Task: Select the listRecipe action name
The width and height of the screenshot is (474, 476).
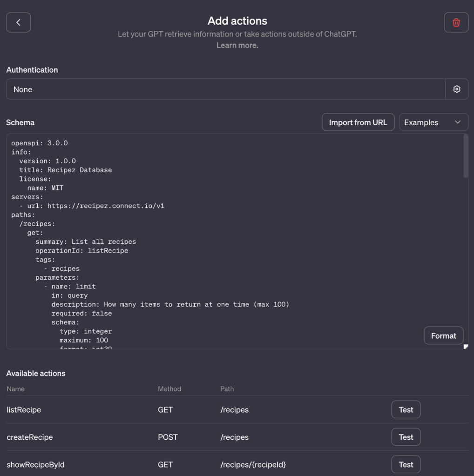Action: 24,410
